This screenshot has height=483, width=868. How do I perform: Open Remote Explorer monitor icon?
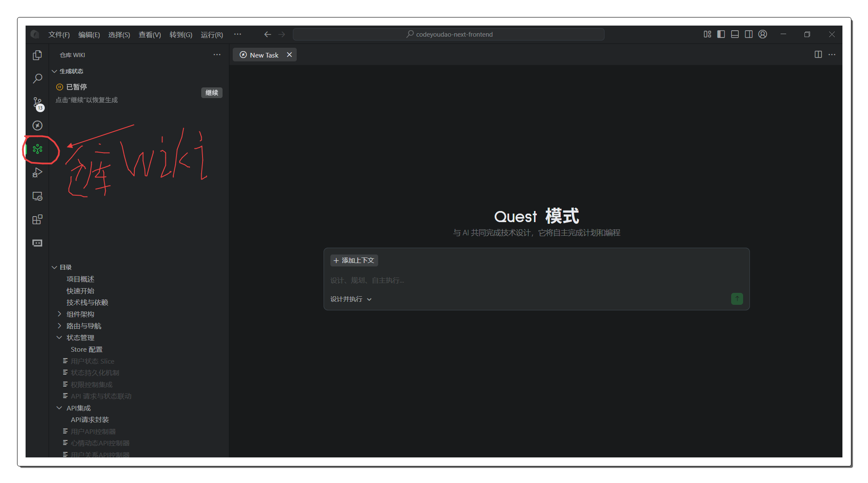(x=38, y=196)
